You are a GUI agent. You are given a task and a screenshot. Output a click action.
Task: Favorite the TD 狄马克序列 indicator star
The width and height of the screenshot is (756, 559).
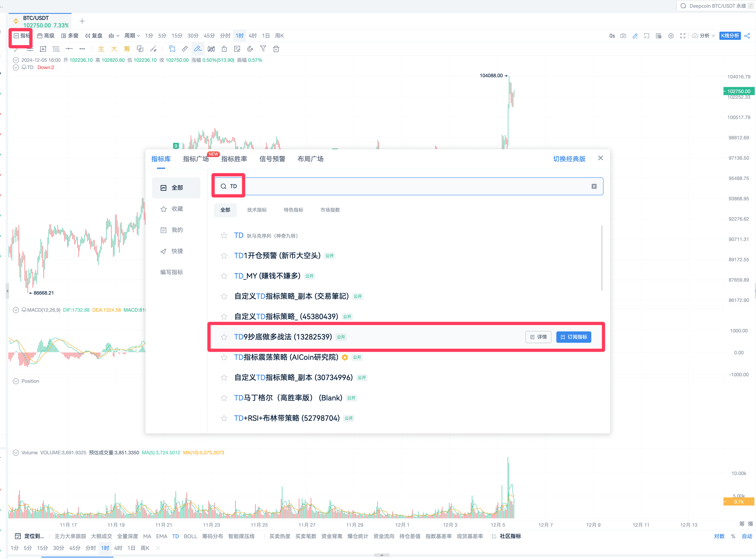point(224,236)
